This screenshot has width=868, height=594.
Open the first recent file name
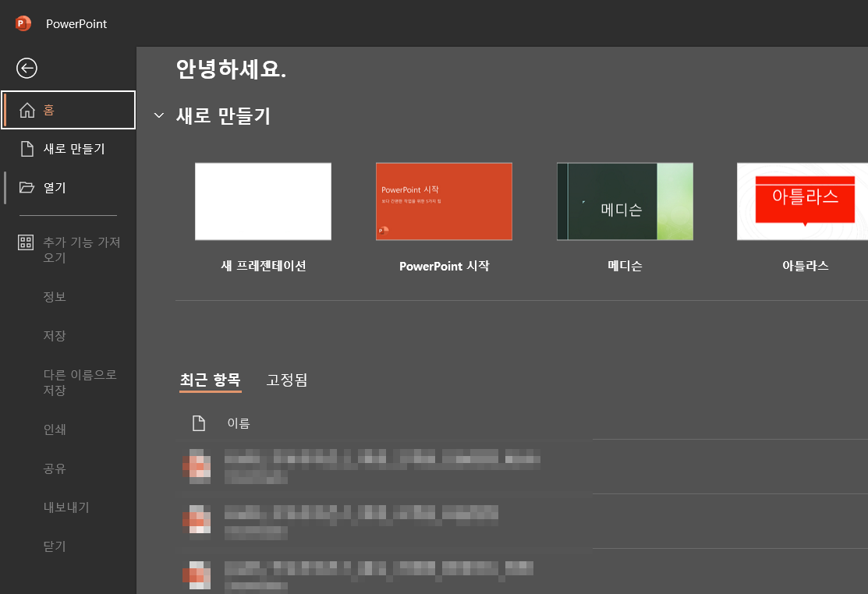[382, 460]
